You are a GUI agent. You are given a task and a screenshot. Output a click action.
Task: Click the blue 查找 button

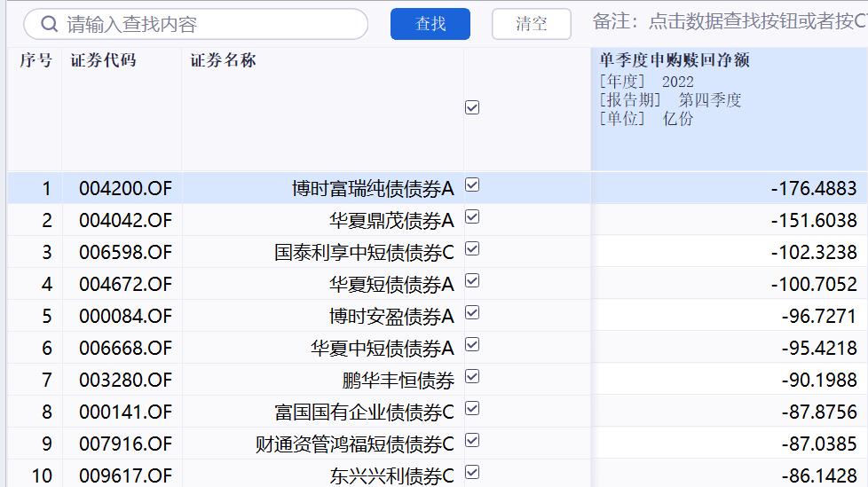pyautogui.click(x=430, y=24)
